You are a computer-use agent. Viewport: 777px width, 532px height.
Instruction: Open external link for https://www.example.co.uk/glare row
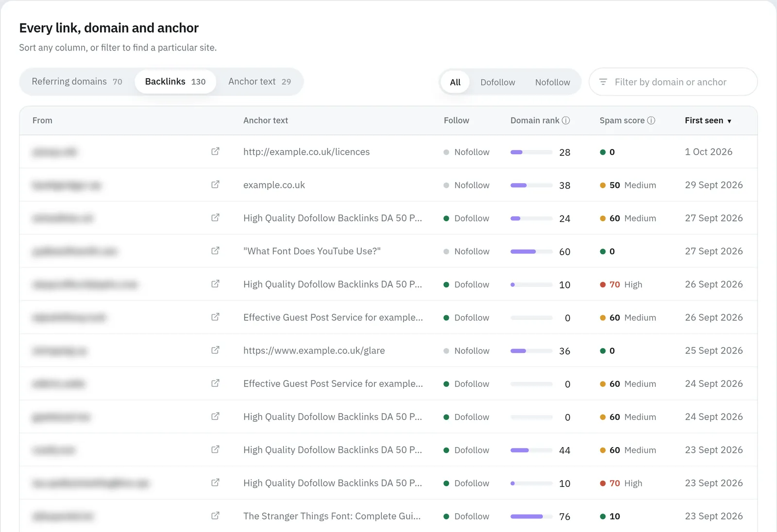[x=215, y=350]
